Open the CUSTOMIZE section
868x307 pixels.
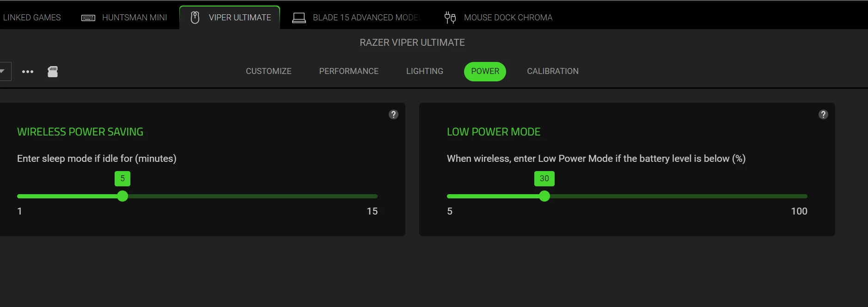(x=269, y=71)
